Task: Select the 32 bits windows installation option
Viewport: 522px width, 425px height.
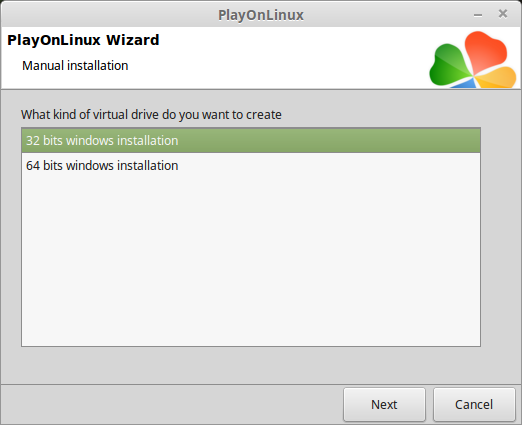Action: point(251,140)
